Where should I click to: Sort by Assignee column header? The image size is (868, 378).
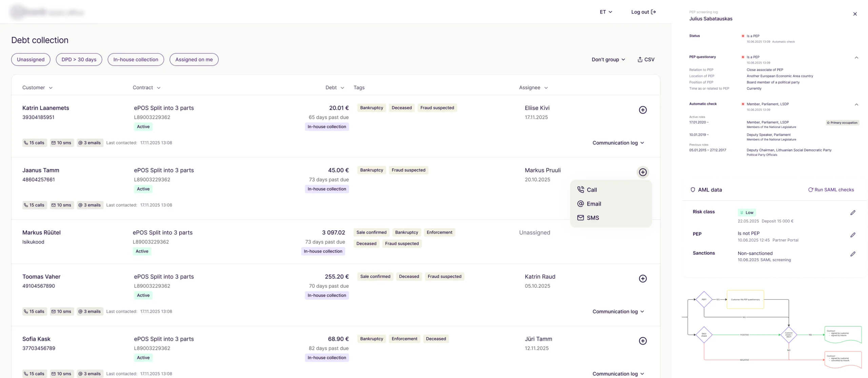533,88
